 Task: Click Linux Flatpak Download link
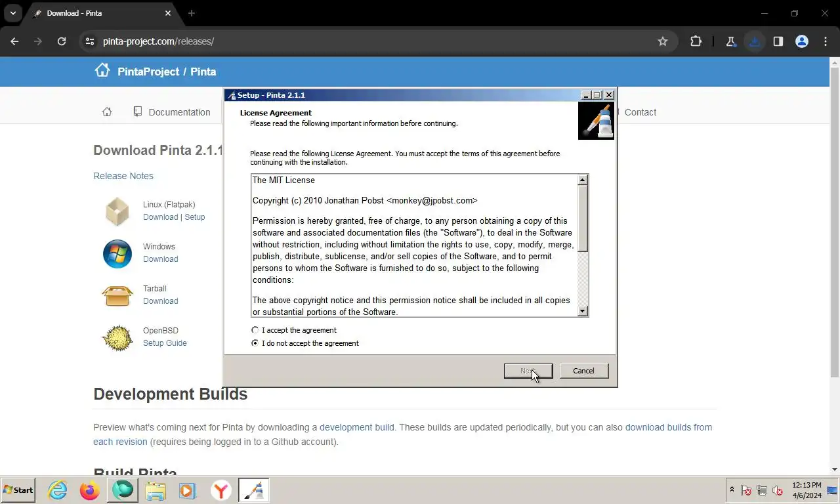point(161,217)
